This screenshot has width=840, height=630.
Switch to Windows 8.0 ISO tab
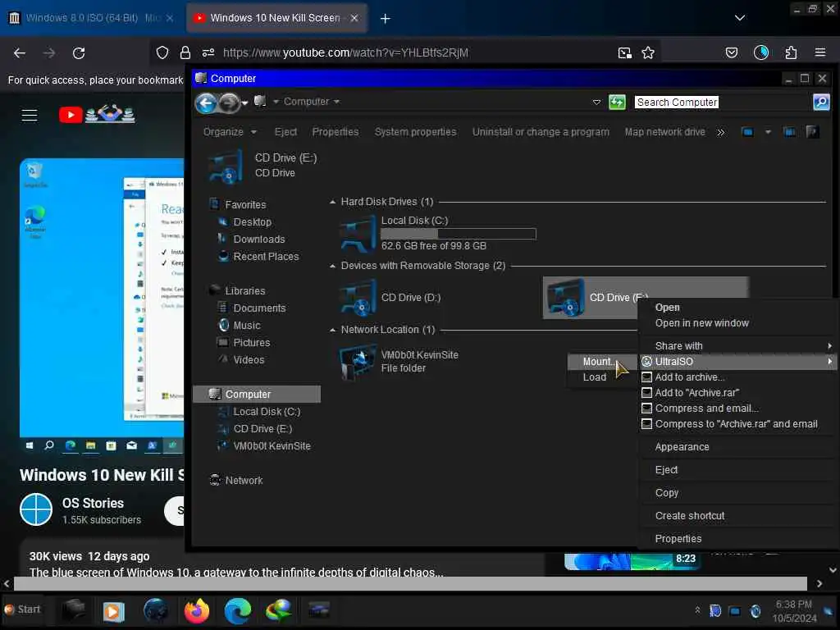91,18
